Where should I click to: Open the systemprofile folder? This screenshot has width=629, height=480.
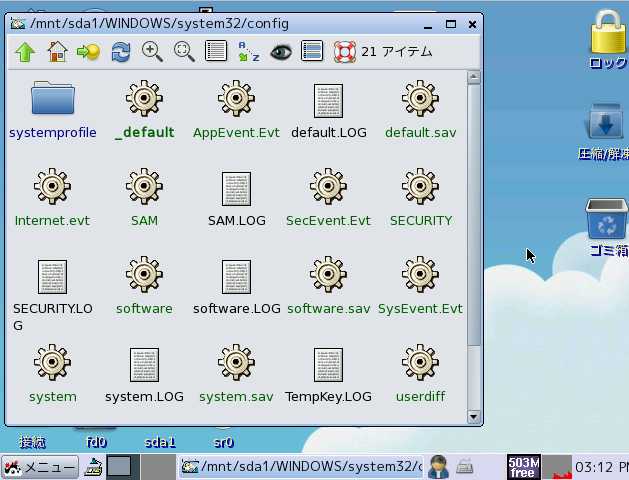click(53, 100)
